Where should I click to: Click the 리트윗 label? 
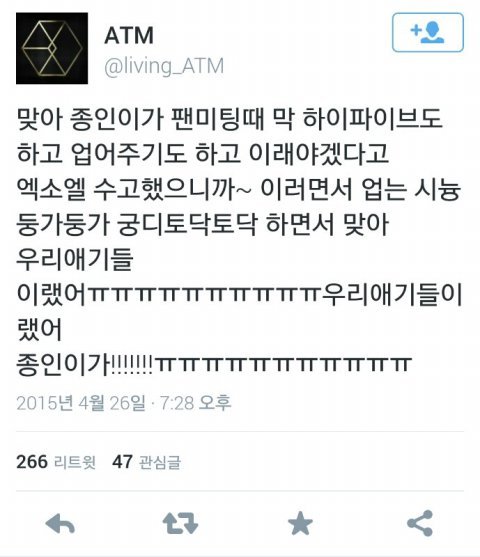pyautogui.click(x=75, y=462)
